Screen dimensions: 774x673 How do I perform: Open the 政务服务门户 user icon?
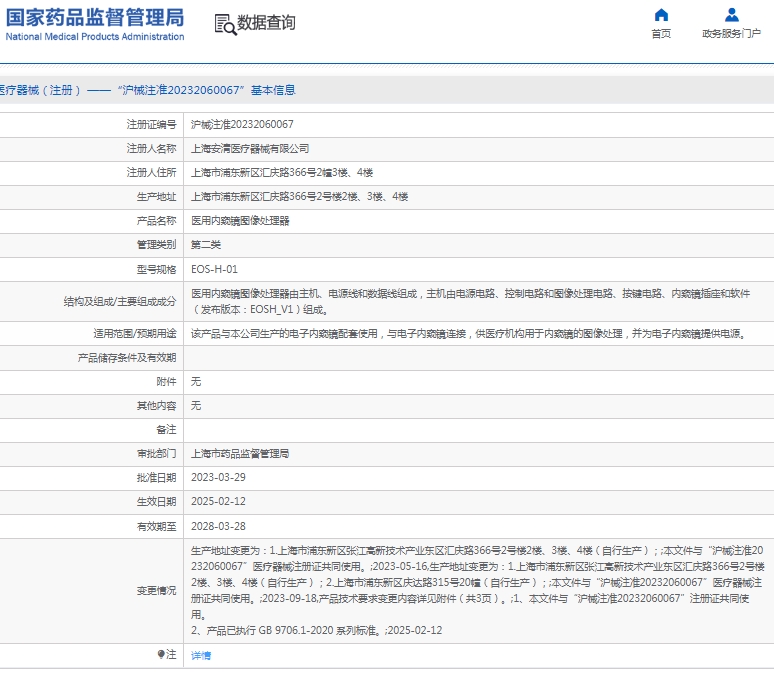pyautogui.click(x=732, y=15)
